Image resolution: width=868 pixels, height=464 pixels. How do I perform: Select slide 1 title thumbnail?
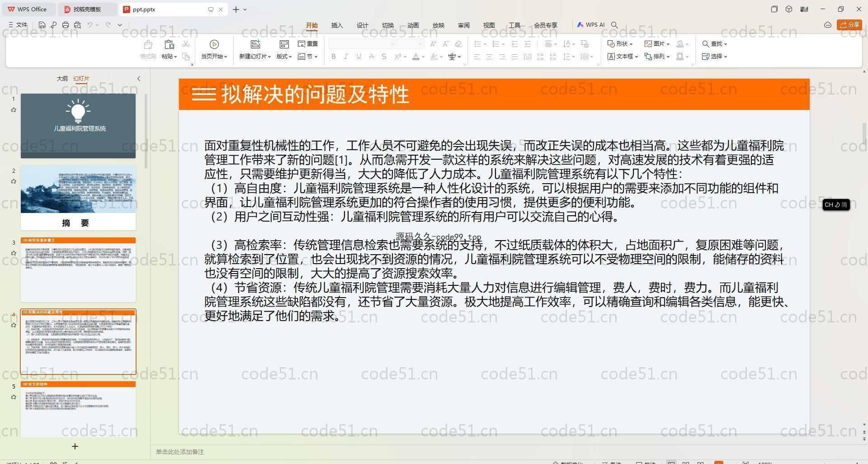[x=78, y=126]
